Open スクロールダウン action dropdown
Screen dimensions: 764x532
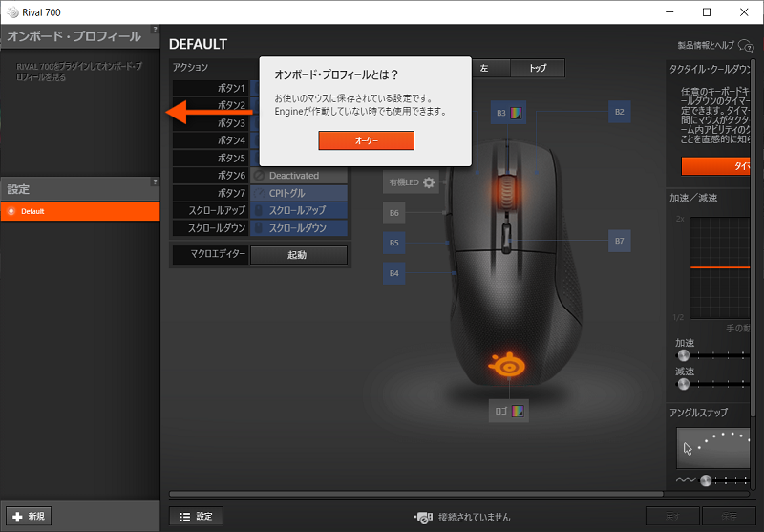tap(299, 228)
